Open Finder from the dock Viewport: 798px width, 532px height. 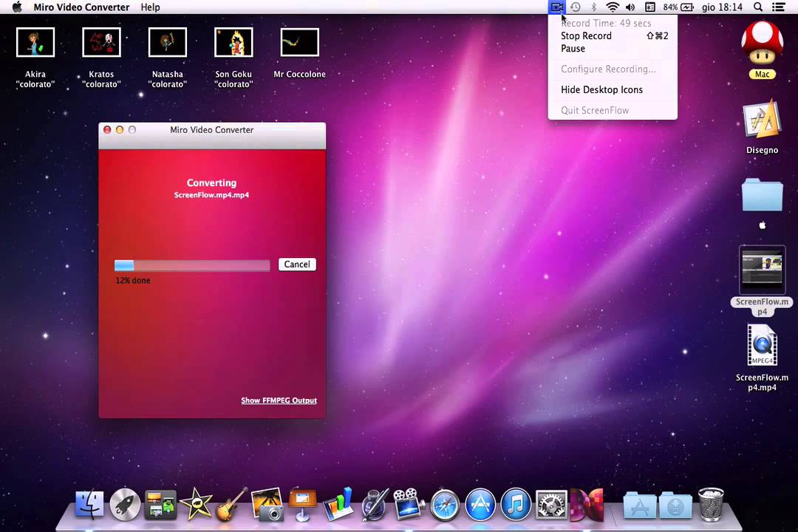pos(89,505)
